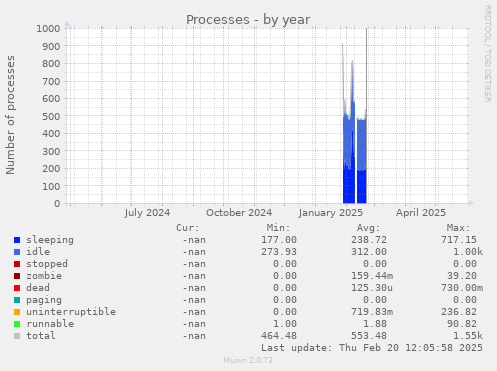Image resolution: width=497 pixels, height=371 pixels.
Task: Click the dead avg value 125.30u
Action: 372,288
